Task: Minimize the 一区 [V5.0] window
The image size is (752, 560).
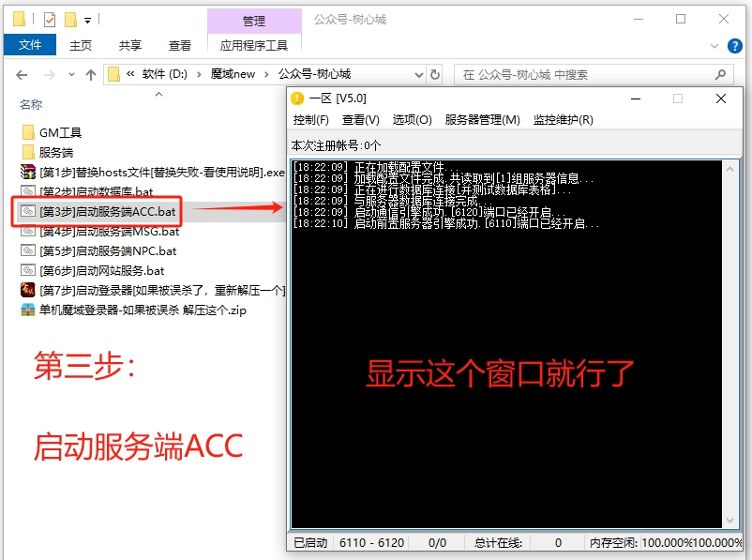Action: click(636, 98)
